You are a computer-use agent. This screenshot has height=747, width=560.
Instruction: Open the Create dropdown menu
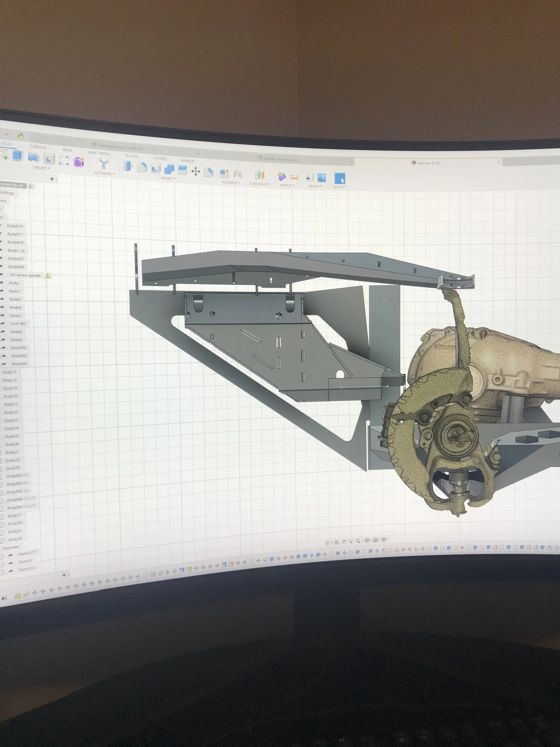point(41,168)
